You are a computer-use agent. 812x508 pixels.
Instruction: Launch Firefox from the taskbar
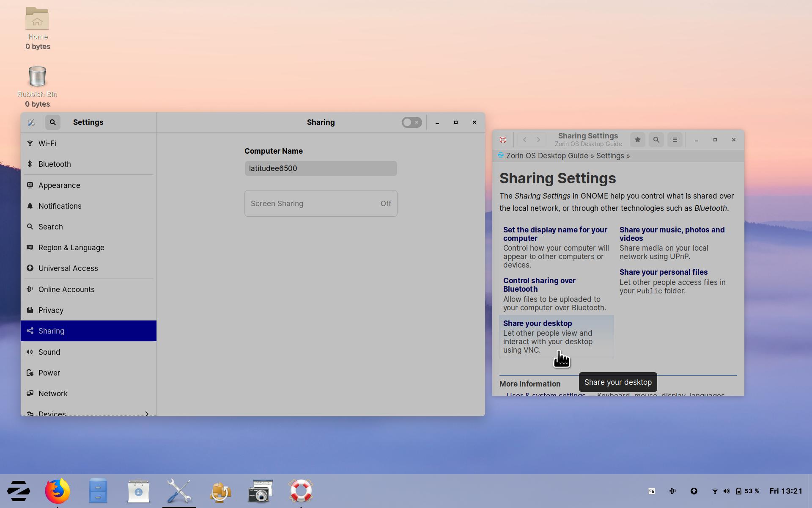58,491
